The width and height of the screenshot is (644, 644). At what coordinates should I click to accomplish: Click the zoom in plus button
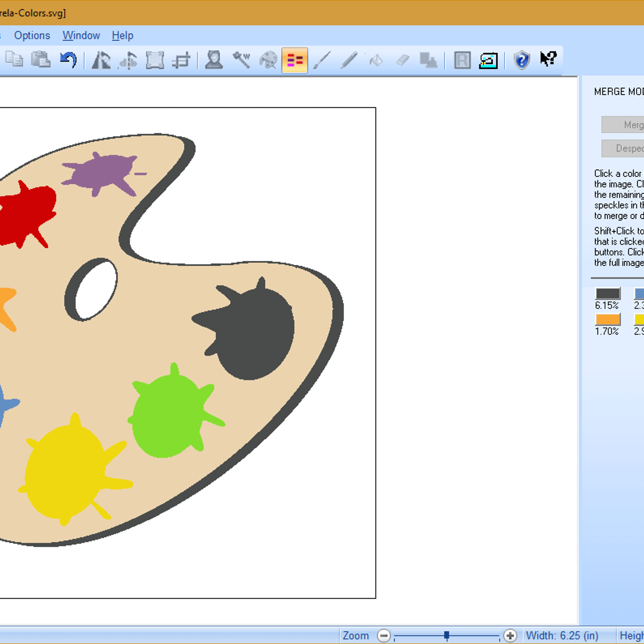(510, 636)
